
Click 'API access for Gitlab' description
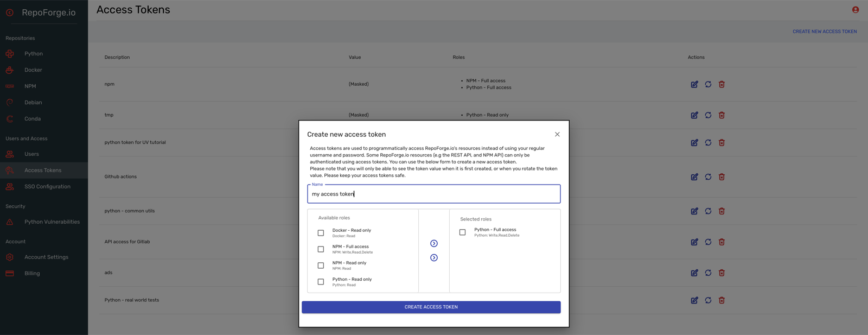point(127,242)
